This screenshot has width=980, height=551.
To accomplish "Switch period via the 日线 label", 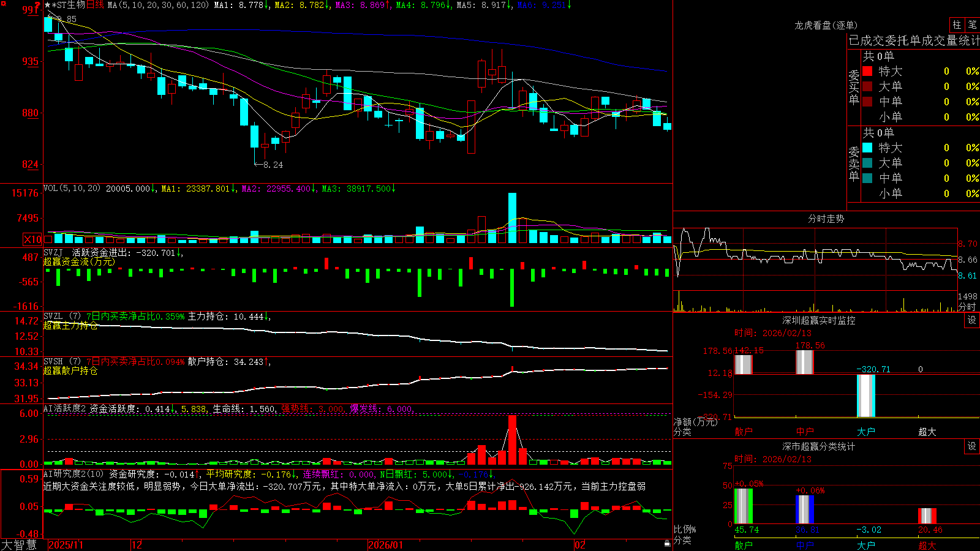I will pyautogui.click(x=95, y=5).
